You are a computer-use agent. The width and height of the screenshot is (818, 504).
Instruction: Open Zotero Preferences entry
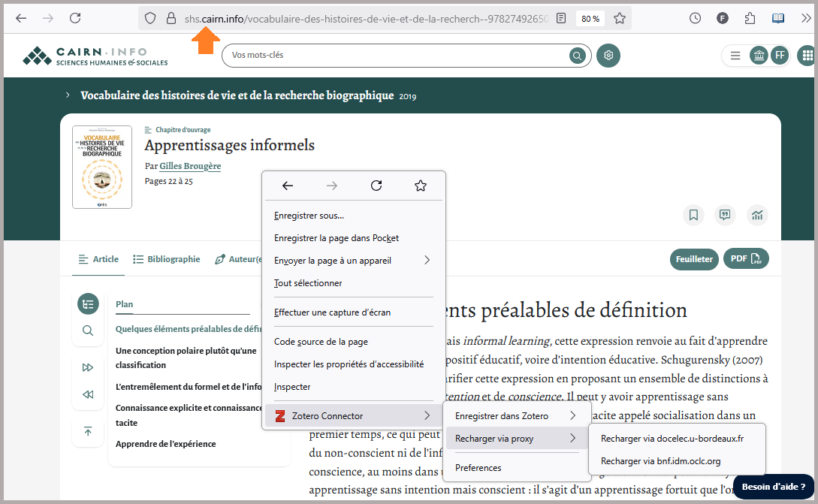pyautogui.click(x=515, y=468)
